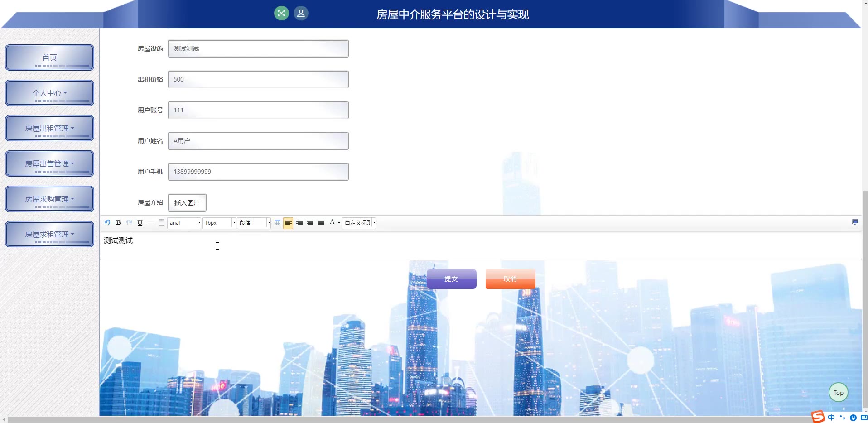Viewport: 868px width, 423px height.
Task: Click the 取消 cancel button
Action: [510, 279]
